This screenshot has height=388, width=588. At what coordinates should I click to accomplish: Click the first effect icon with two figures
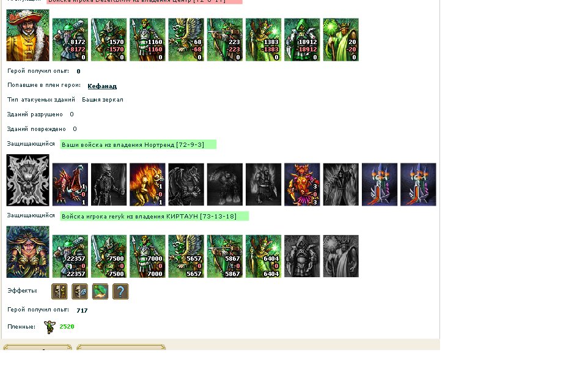pos(59,291)
